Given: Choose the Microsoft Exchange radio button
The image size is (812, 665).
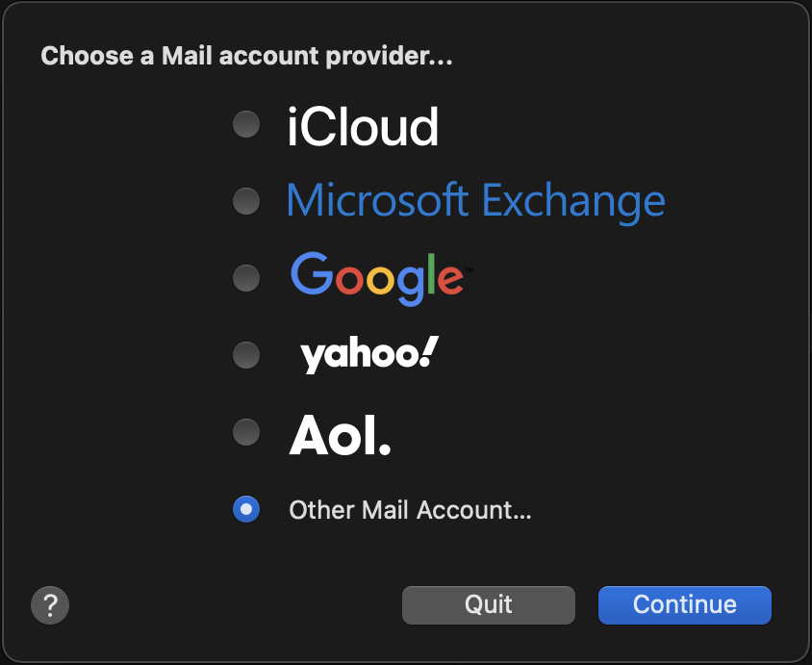Looking at the screenshot, I should 246,201.
